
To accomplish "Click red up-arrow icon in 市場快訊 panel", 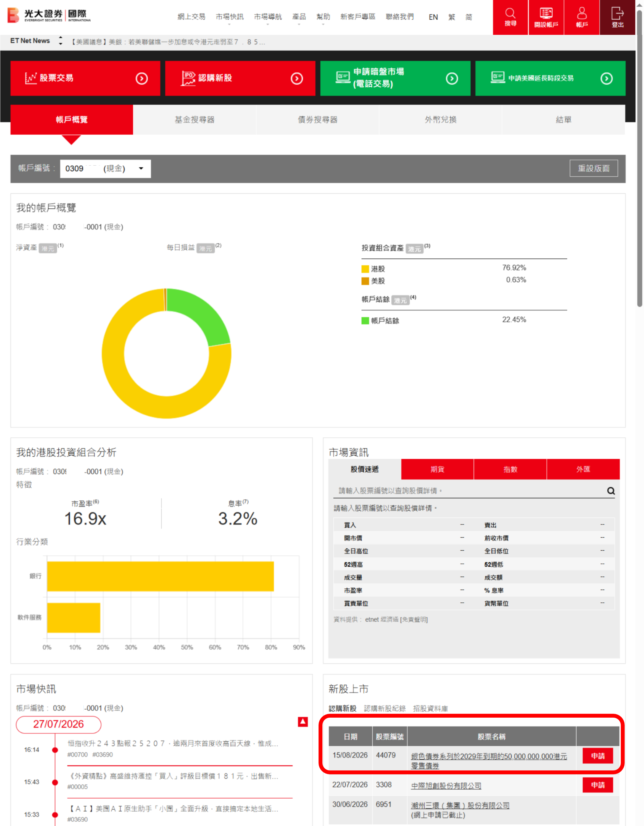I will (x=303, y=722).
